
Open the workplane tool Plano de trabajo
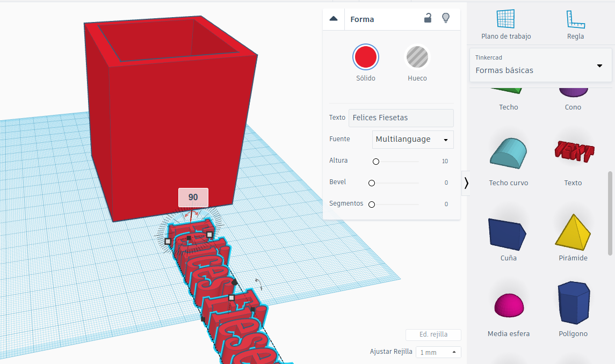coord(505,21)
